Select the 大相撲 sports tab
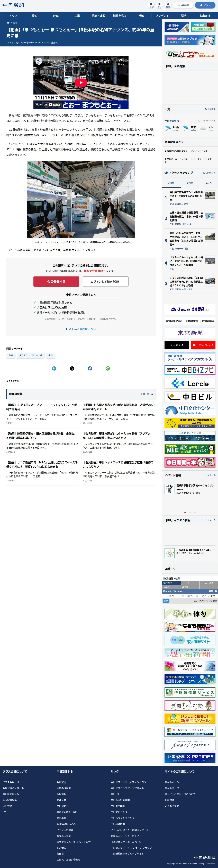Image resolution: width=218 pixels, height=868 pixels. pyautogui.click(x=171, y=587)
